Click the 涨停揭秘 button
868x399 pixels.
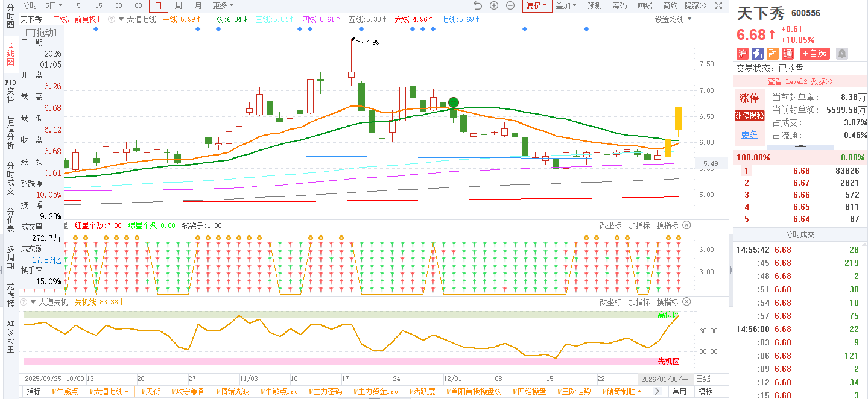(749, 116)
